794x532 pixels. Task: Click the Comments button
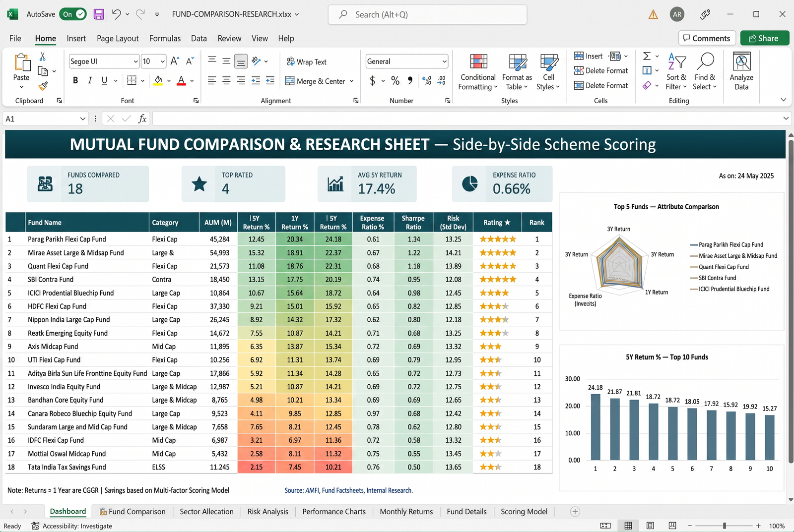coord(707,38)
